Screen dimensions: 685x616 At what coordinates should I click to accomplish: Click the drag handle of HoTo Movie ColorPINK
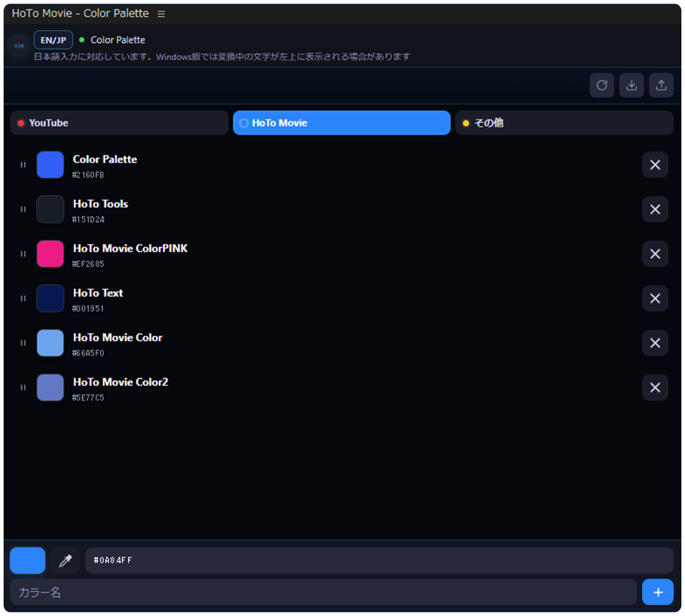(x=23, y=254)
